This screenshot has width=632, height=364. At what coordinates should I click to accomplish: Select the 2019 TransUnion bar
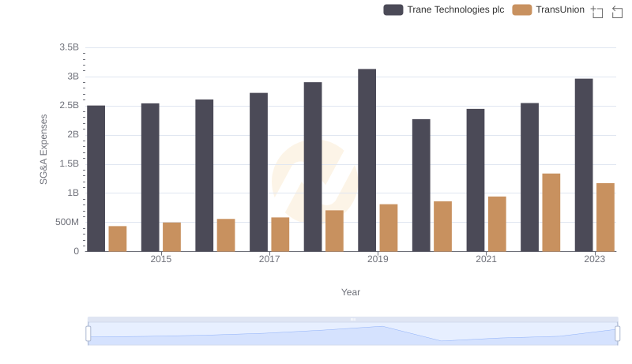pos(389,228)
